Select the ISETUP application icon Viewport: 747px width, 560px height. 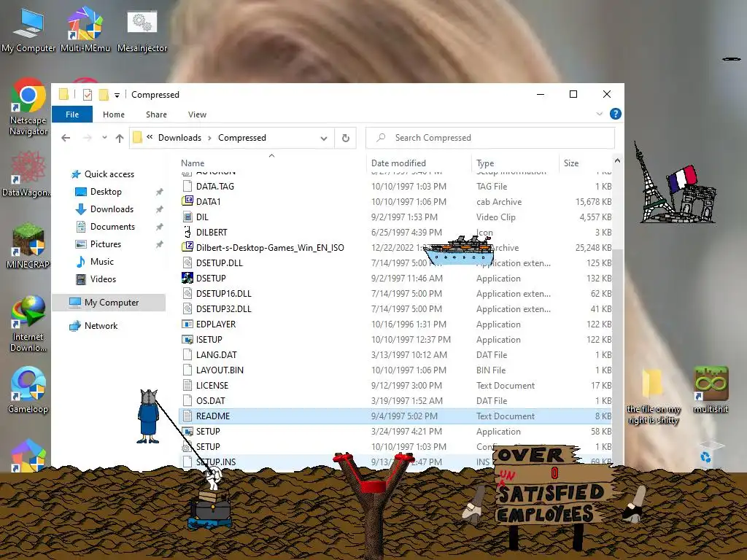pos(187,339)
